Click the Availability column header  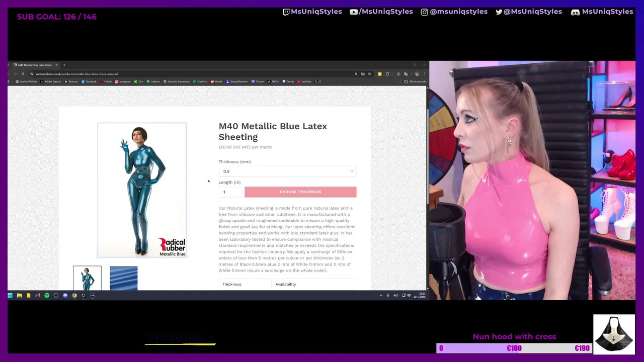click(285, 284)
